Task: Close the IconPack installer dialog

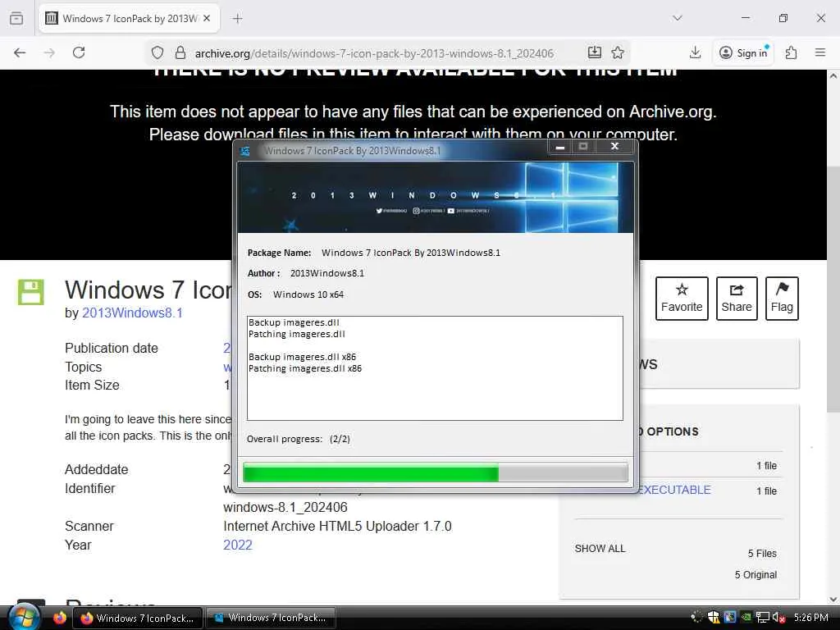Action: click(615, 146)
